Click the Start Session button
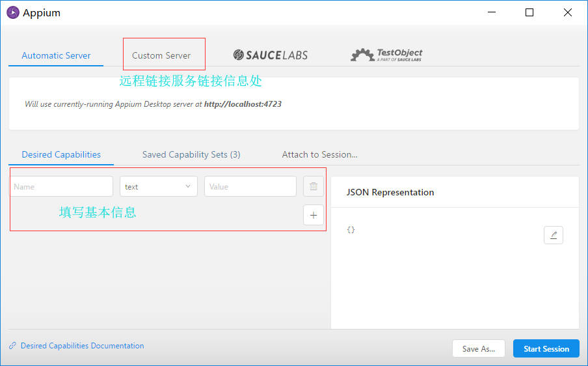The image size is (588, 366). (546, 348)
